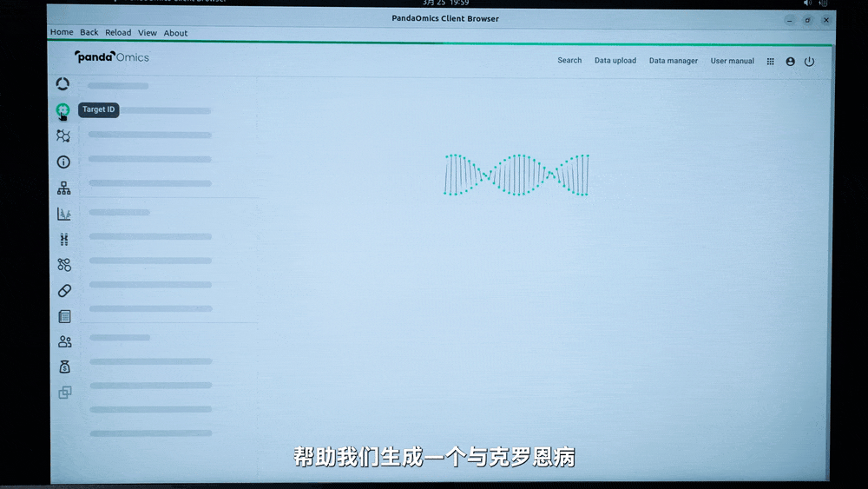Click the PandaOmics logo
This screenshot has height=489, width=868.
[112, 57]
